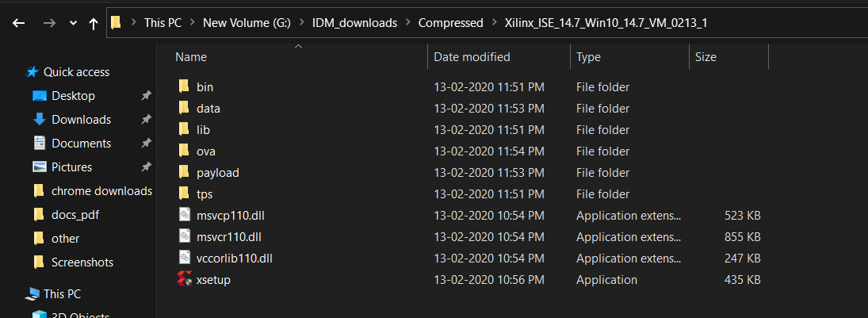Open Pictures in Quick access
Image resolution: width=868 pixels, height=318 pixels.
point(72,167)
